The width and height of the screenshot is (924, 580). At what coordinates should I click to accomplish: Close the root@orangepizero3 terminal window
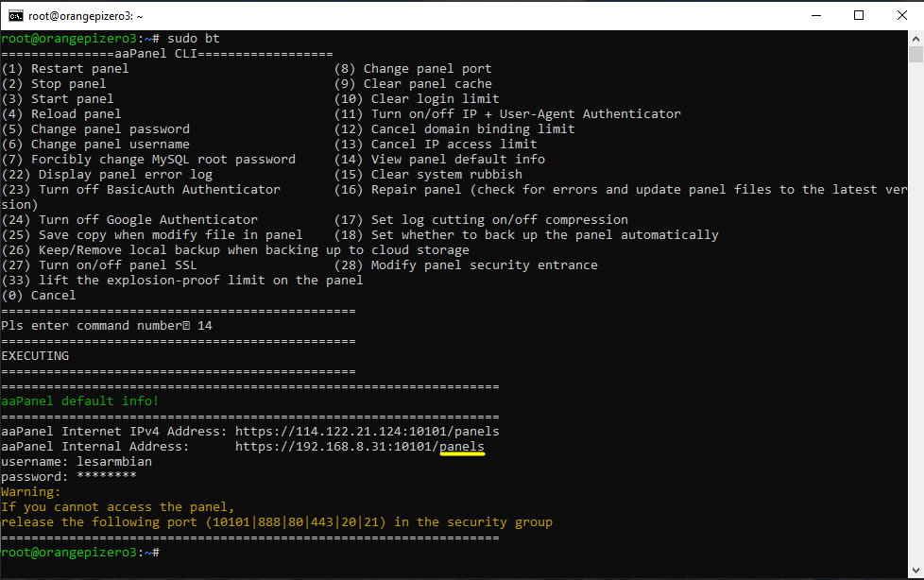tap(901, 15)
